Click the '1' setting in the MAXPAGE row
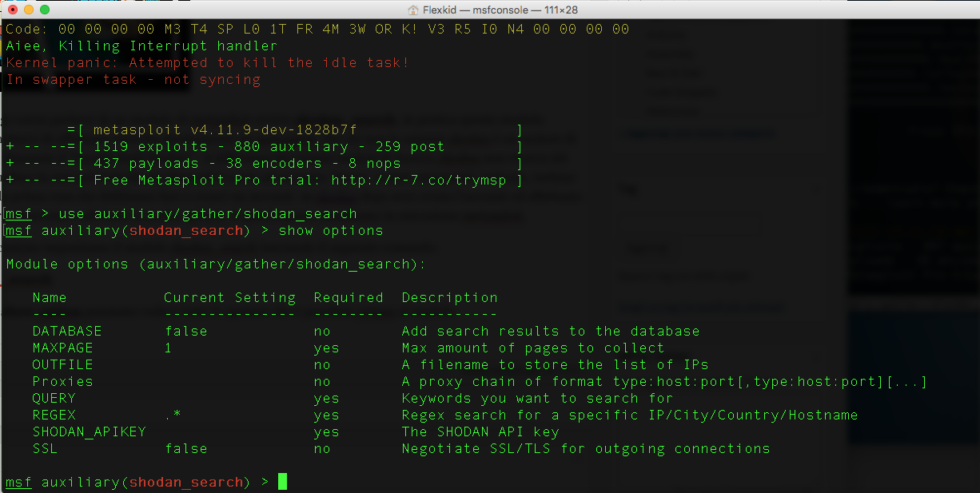The height and width of the screenshot is (493, 980). [168, 348]
